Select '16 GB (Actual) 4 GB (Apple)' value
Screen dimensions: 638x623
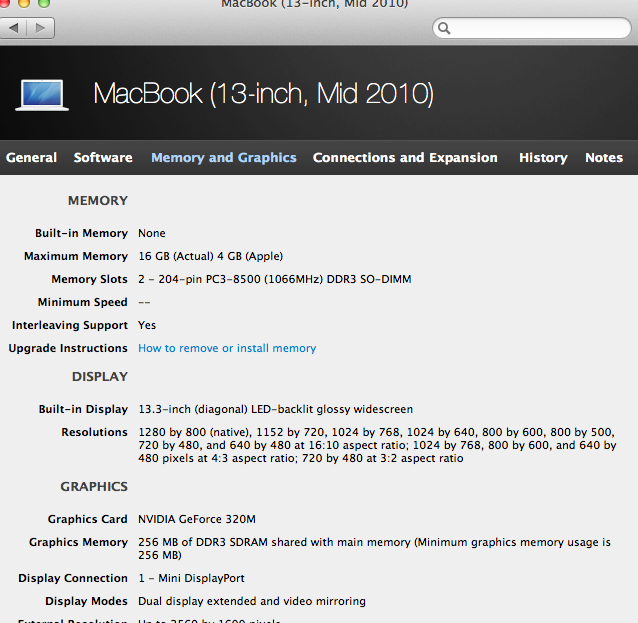(210, 256)
